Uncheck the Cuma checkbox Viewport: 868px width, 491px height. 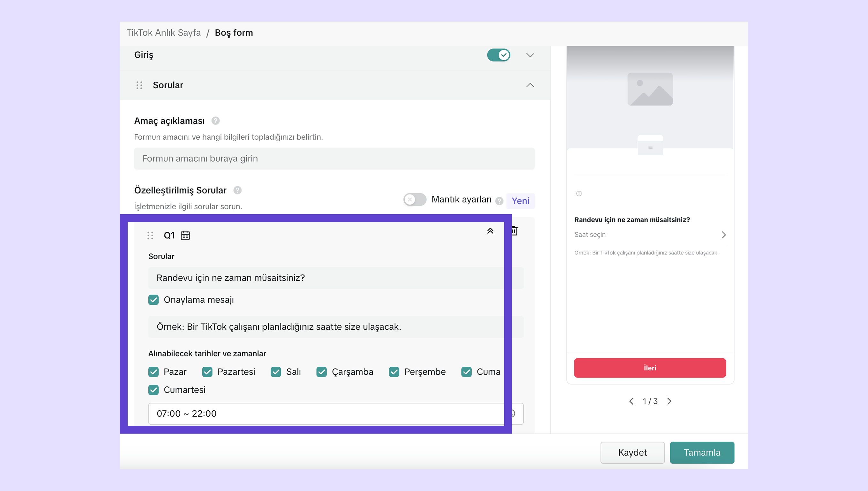click(x=467, y=372)
